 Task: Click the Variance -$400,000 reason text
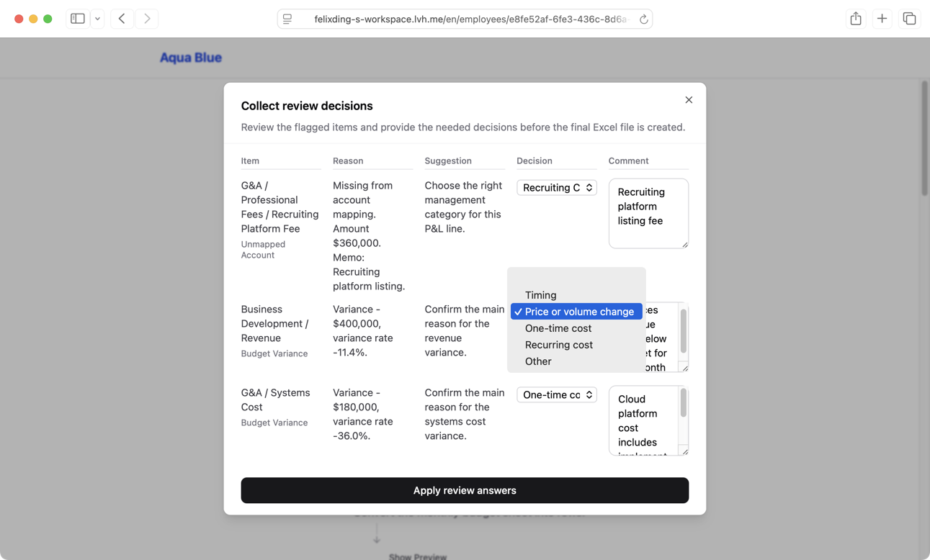point(363,330)
